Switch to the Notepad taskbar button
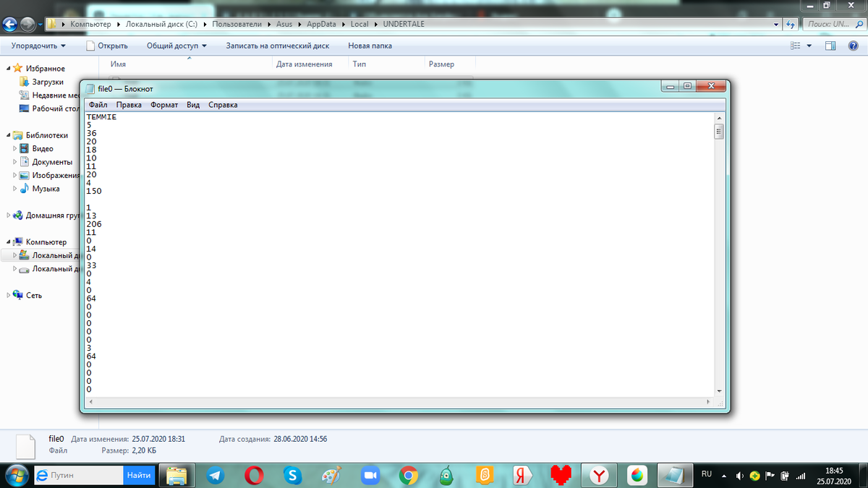Screen dimensions: 868x488 click(676, 475)
